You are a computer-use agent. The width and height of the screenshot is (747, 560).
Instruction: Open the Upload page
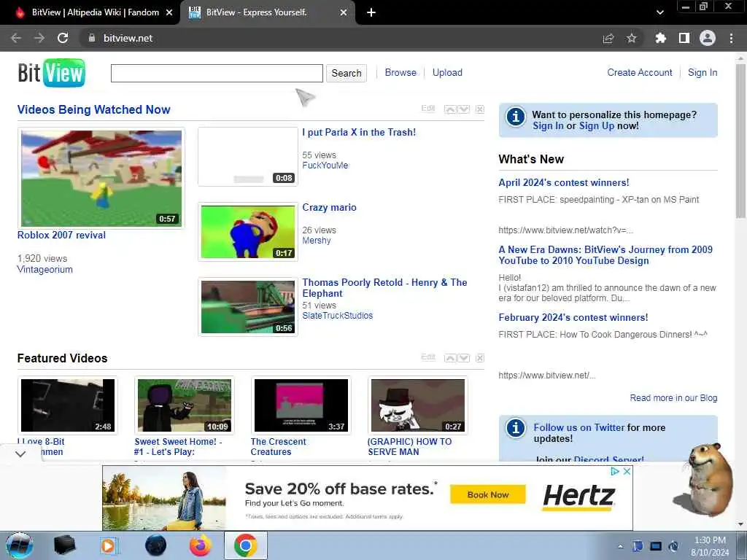[x=447, y=72]
